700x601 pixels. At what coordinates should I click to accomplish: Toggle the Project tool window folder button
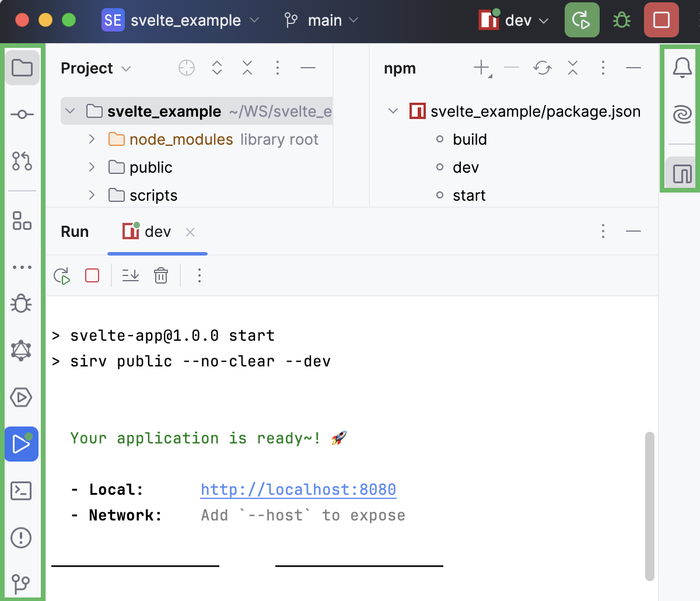point(22,68)
